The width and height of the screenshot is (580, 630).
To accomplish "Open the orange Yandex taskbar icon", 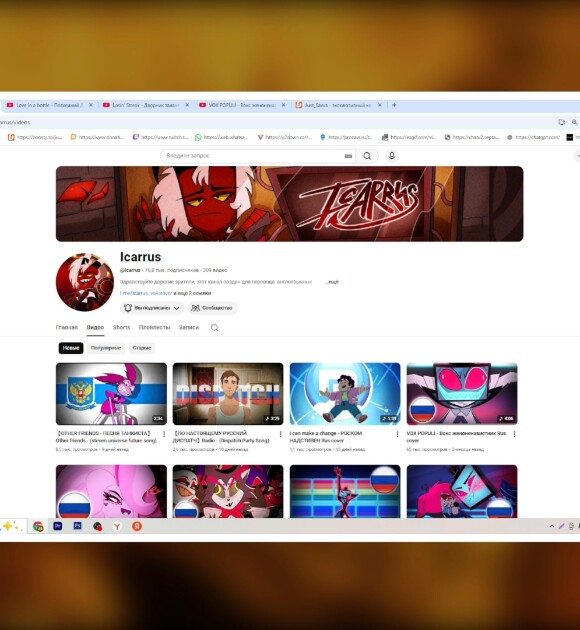I will click(137, 526).
